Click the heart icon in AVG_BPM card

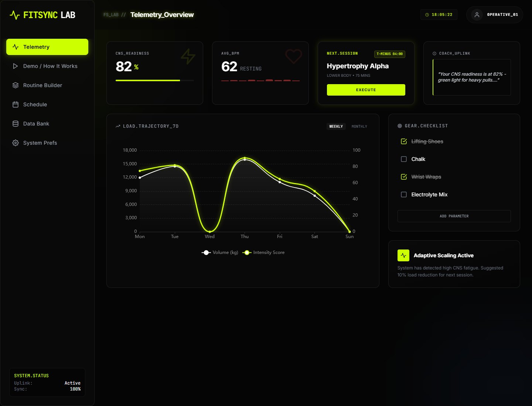click(x=294, y=56)
